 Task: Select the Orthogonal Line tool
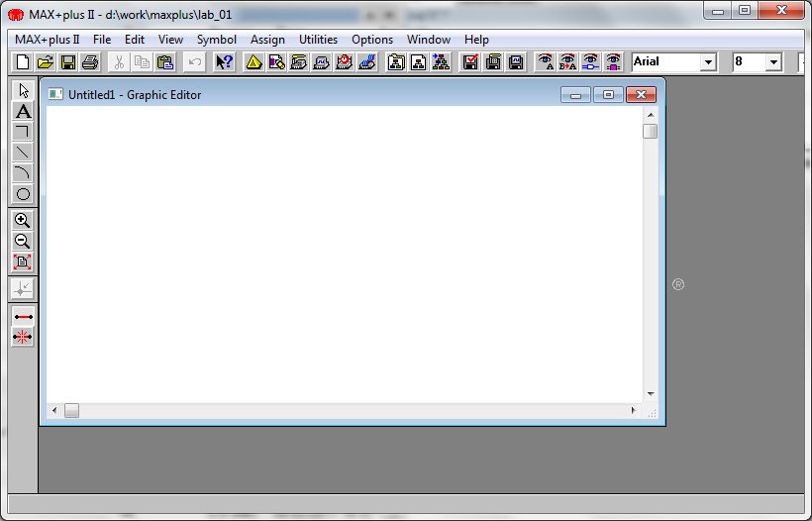[23, 132]
